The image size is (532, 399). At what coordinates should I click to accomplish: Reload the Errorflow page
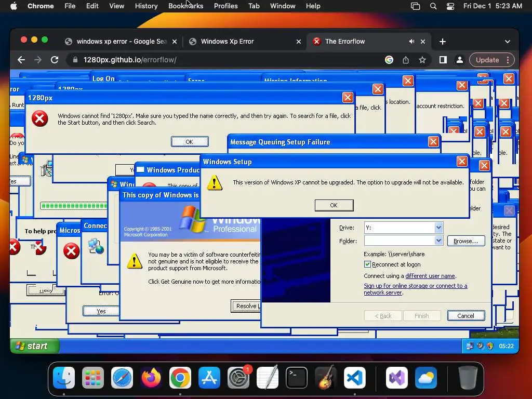(55, 60)
